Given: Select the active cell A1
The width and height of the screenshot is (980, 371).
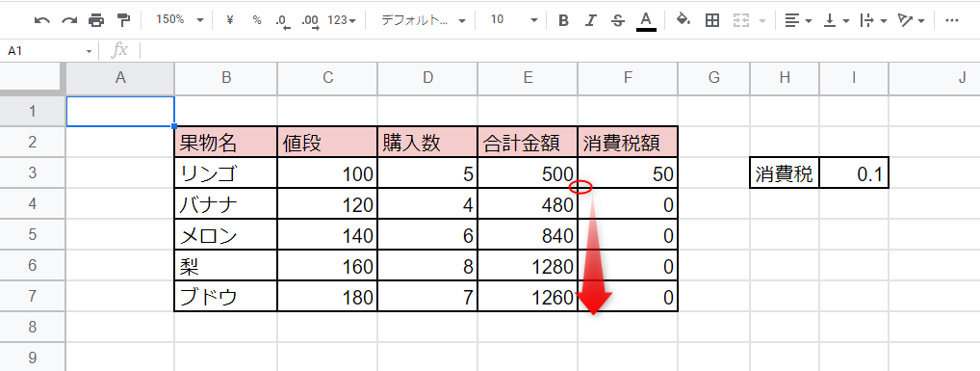Looking at the screenshot, I should (x=120, y=112).
